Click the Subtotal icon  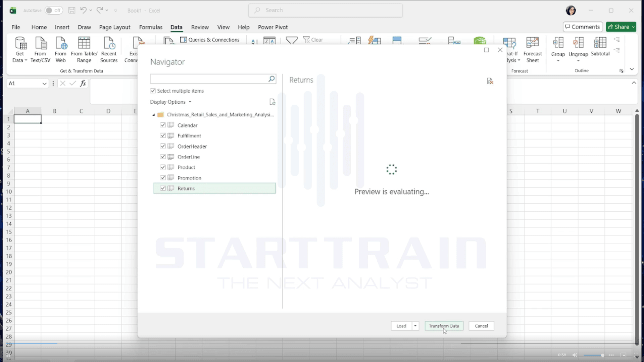[x=600, y=47]
